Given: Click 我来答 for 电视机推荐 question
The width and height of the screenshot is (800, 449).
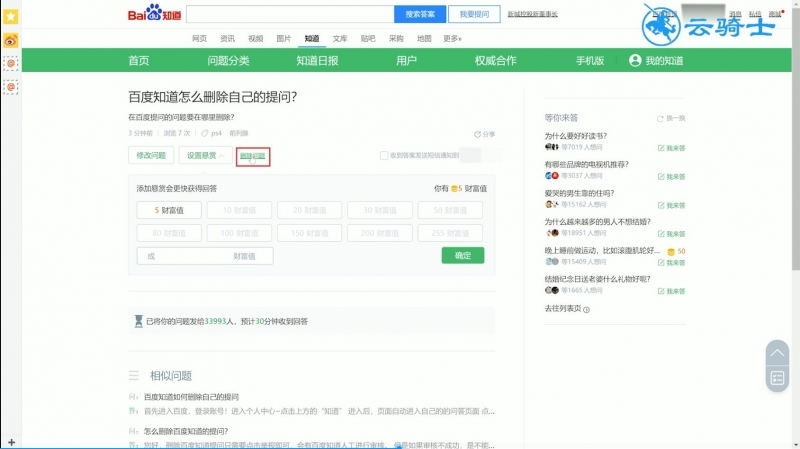Looking at the screenshot, I should [x=671, y=177].
